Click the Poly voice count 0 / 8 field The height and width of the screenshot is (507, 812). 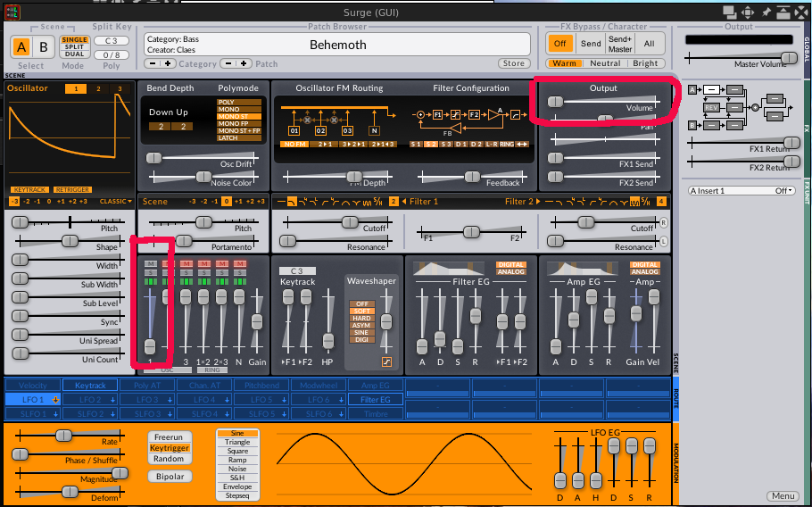[x=112, y=54]
